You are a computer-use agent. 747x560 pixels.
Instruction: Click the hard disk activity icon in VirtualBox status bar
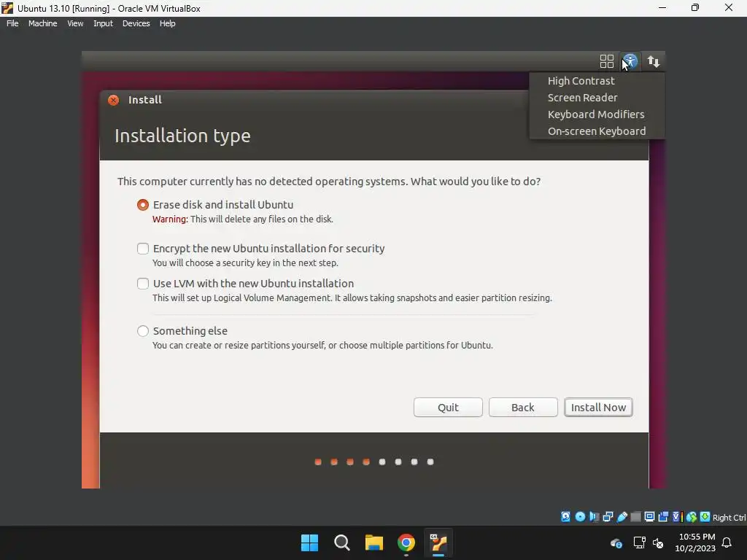pyautogui.click(x=565, y=517)
